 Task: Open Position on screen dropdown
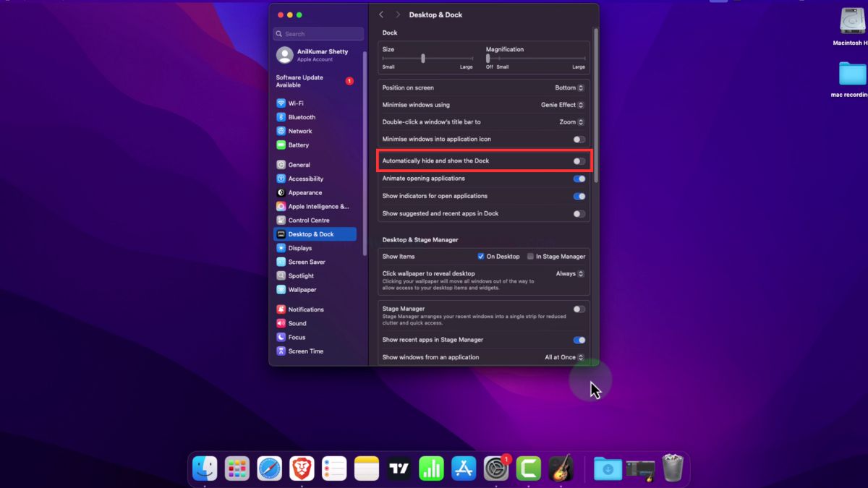[x=569, y=87]
